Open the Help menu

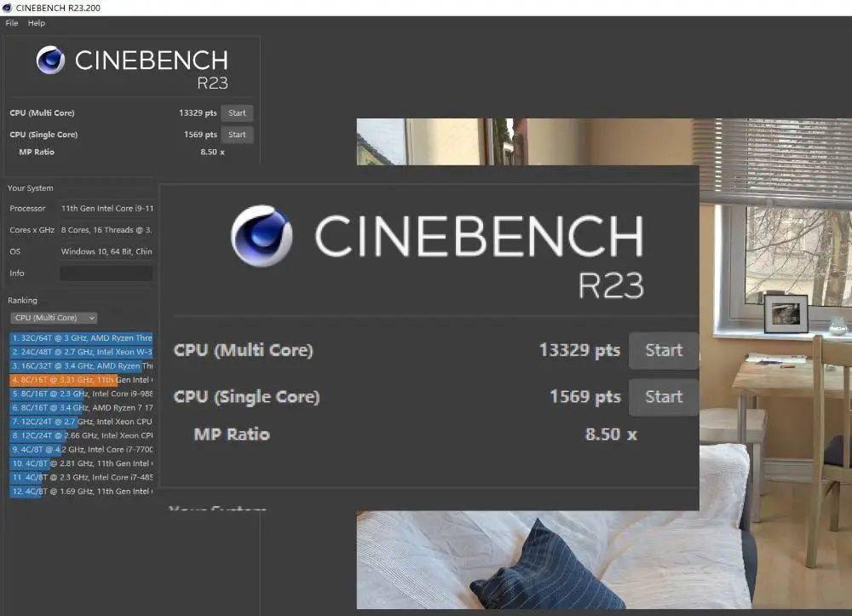pos(37,23)
